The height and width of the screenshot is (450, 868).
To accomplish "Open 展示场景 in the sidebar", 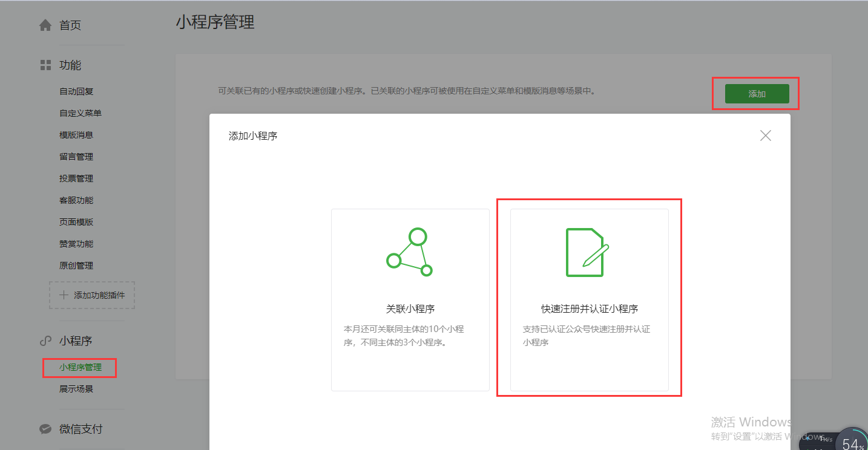I will coord(76,389).
